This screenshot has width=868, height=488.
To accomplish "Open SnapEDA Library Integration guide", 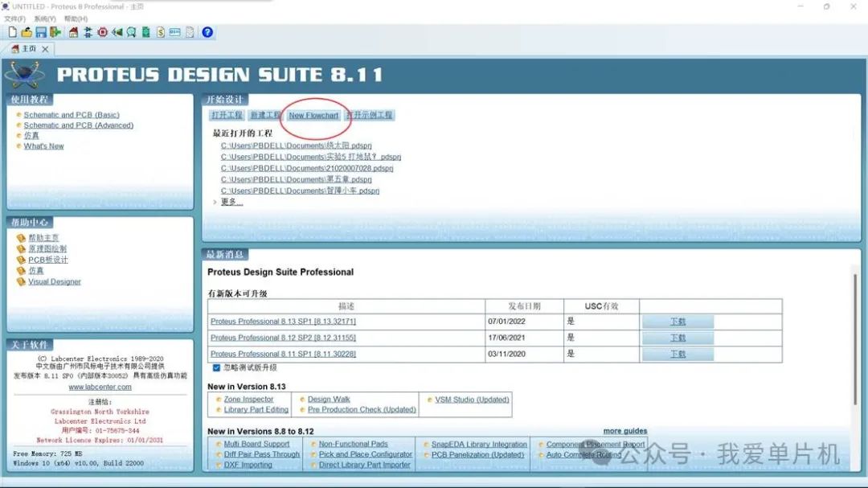I will click(479, 445).
